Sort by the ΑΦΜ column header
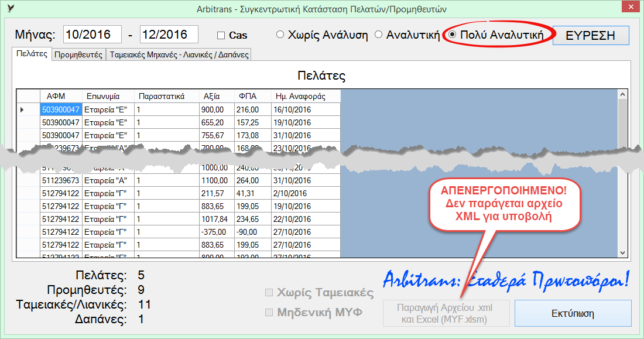The image size is (644, 339). pos(61,96)
